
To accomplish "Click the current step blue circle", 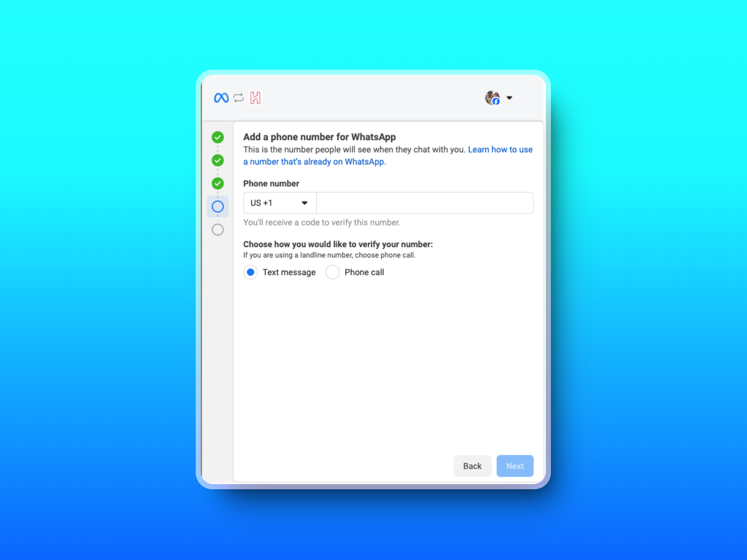I will click(217, 206).
